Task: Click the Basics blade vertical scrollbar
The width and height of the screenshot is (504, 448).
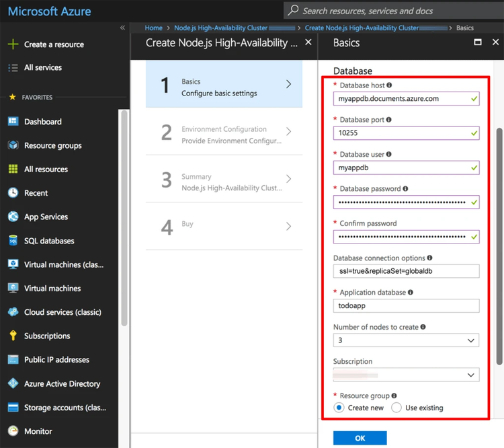Action: 499,246
